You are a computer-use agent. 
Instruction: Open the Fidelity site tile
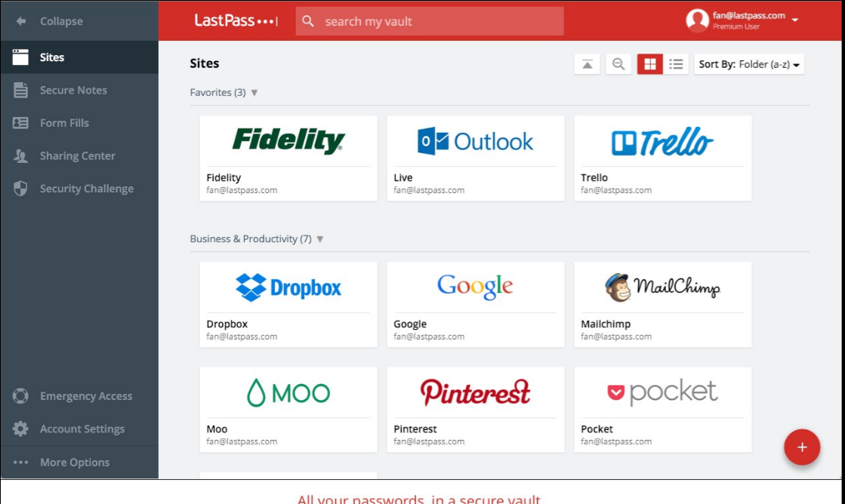(288, 158)
